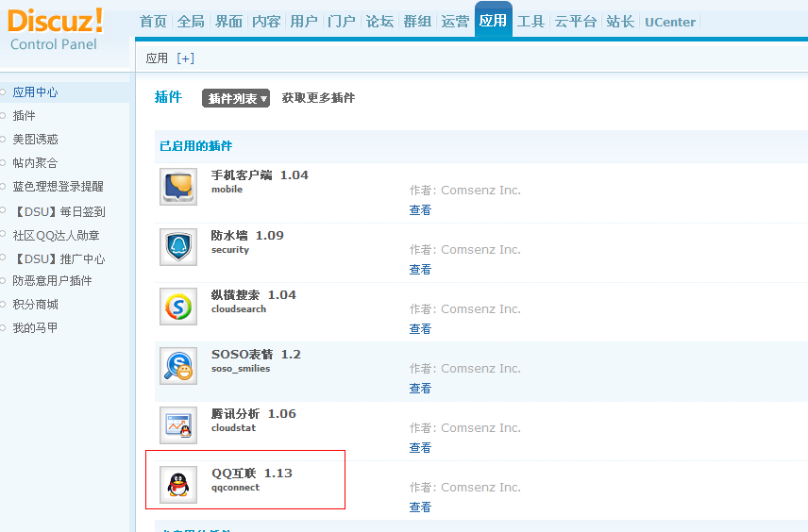
Task: Select 防恶意用户插件 in the sidebar
Action: click(53, 281)
